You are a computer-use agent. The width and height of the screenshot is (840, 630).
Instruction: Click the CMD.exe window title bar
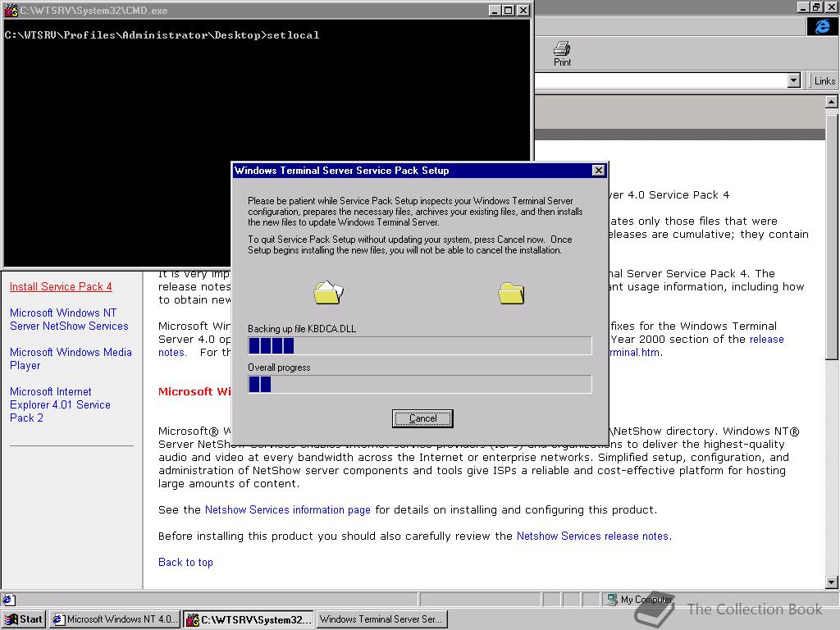pyautogui.click(x=267, y=10)
